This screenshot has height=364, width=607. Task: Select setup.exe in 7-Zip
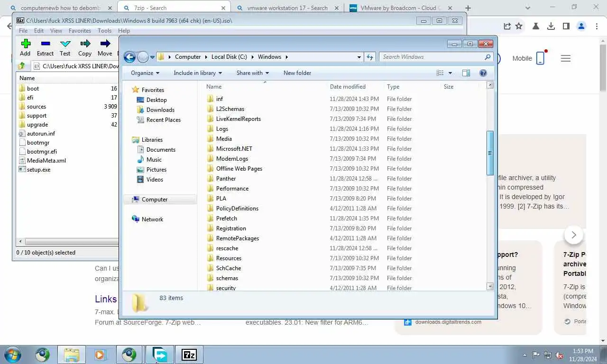click(38, 170)
